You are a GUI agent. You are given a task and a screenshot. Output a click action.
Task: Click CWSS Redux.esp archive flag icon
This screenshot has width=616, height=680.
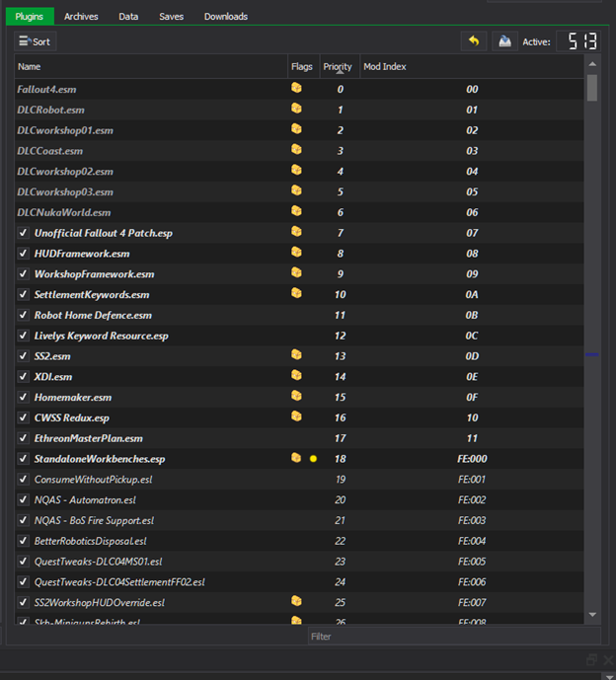296,416
